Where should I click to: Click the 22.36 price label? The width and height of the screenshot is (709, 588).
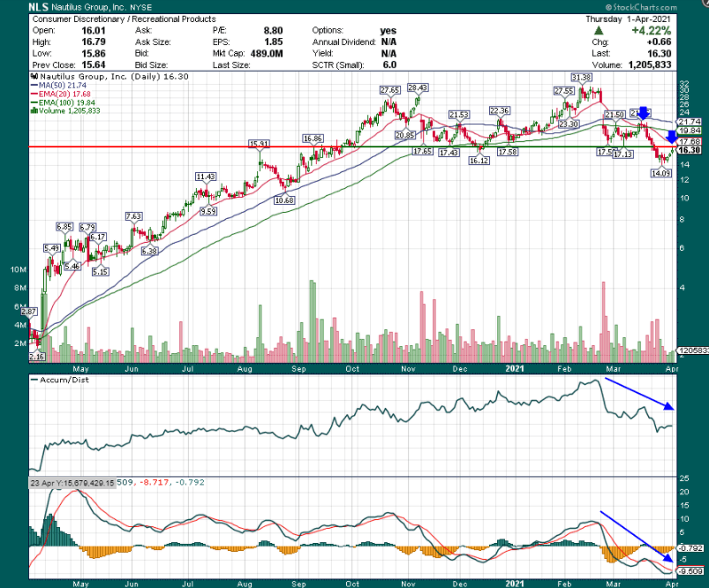click(499, 110)
